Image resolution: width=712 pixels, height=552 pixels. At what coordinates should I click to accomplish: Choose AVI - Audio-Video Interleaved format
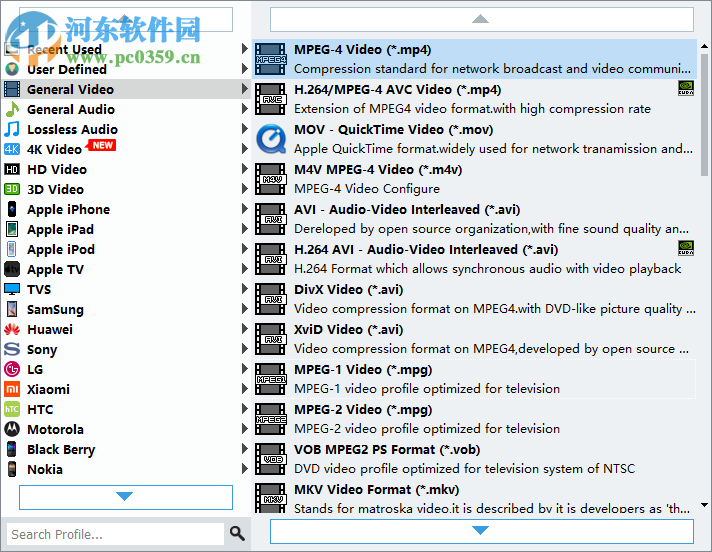[x=475, y=219]
